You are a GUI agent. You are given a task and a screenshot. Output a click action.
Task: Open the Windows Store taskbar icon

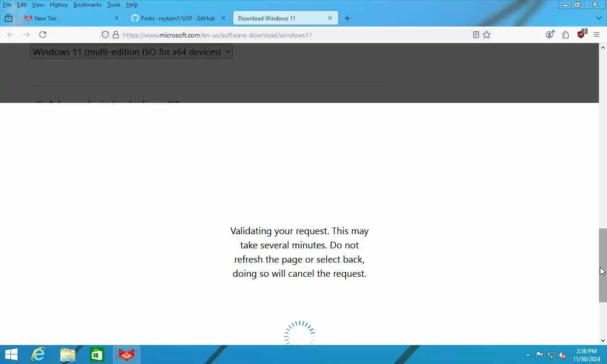[97, 355]
